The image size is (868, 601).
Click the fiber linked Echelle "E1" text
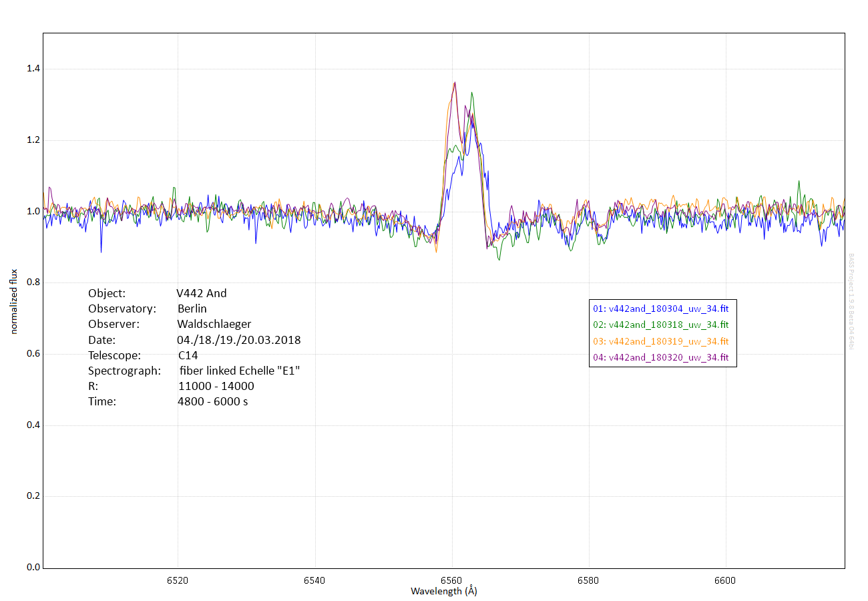240,371
